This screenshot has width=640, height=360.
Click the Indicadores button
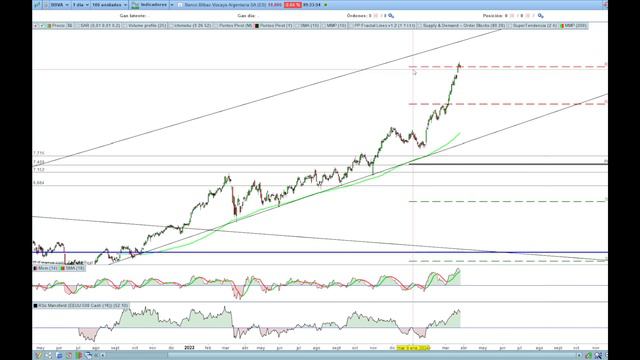(150, 5)
